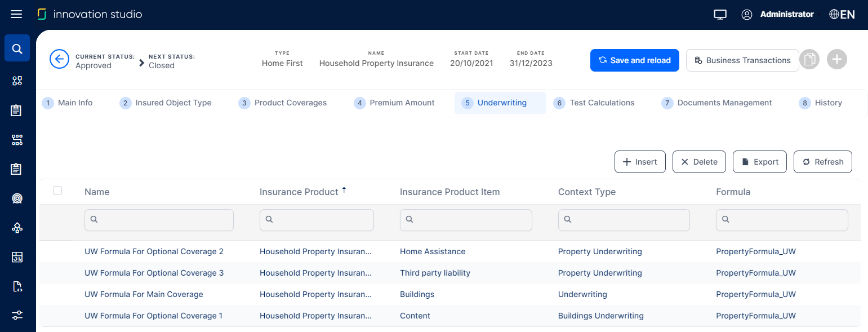Open the EN language selector

(842, 15)
